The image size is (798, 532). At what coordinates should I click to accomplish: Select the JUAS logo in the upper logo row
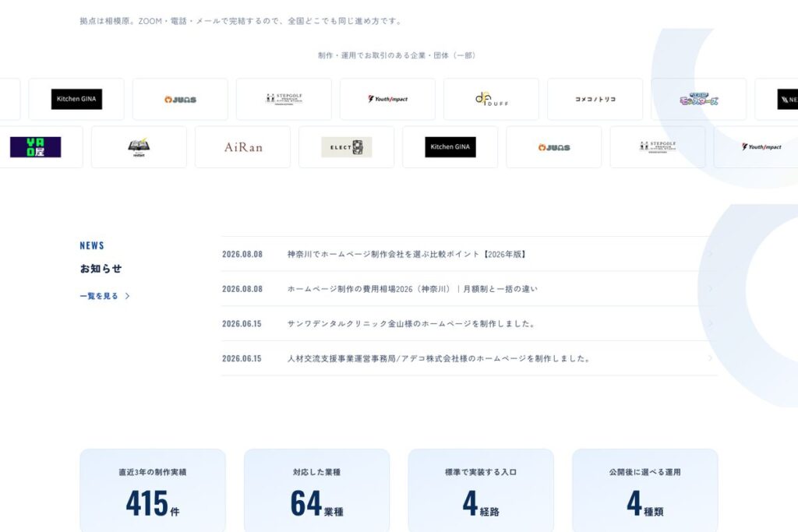[x=180, y=99]
